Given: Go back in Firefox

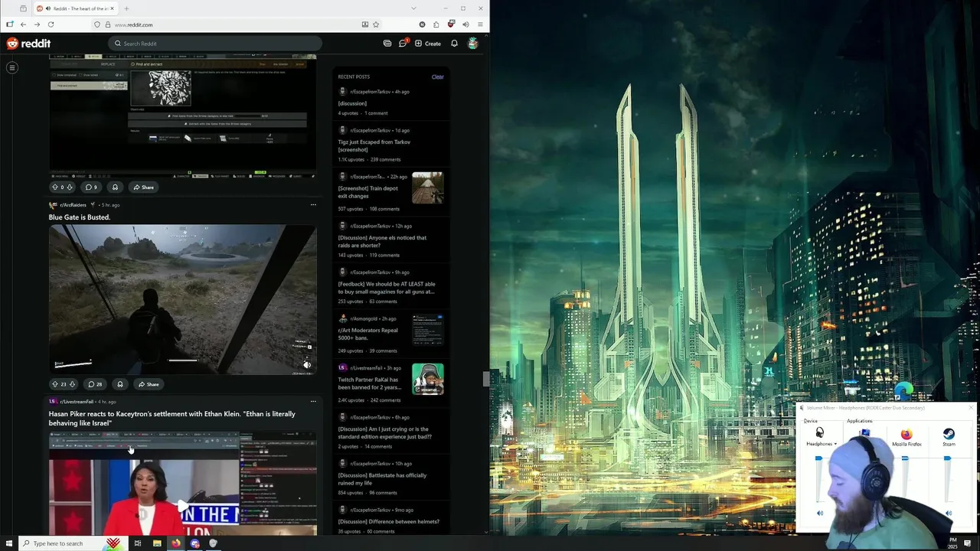Looking at the screenshot, I should pos(23,24).
